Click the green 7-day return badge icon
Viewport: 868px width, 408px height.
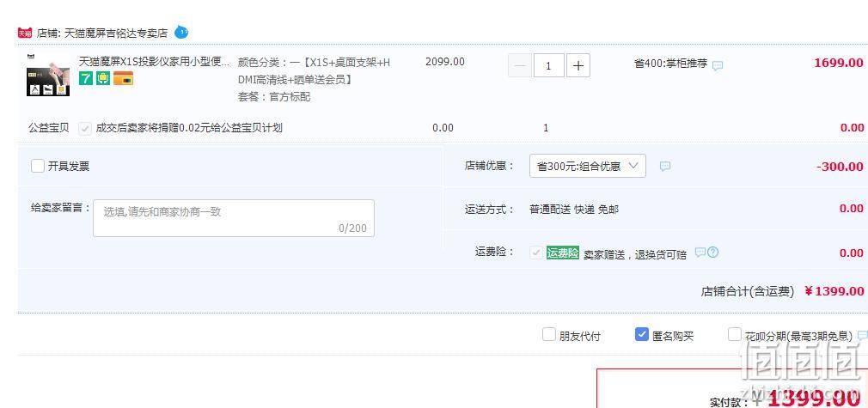point(86,79)
